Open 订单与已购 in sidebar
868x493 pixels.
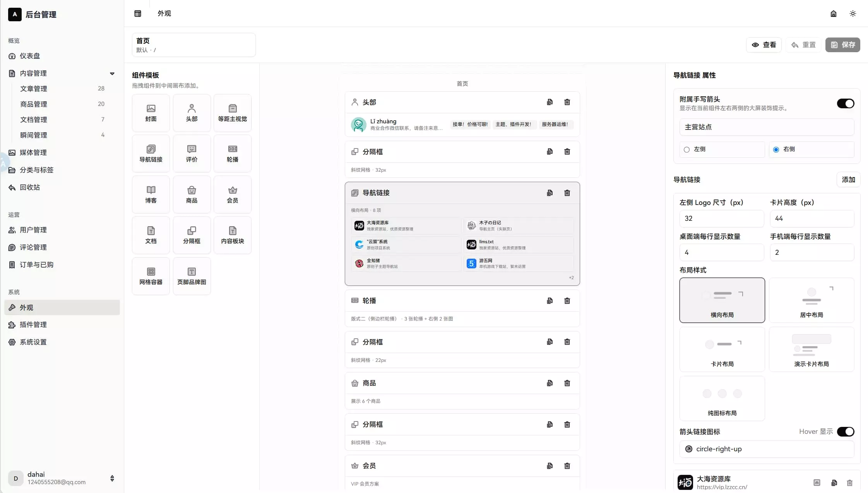click(x=62, y=265)
